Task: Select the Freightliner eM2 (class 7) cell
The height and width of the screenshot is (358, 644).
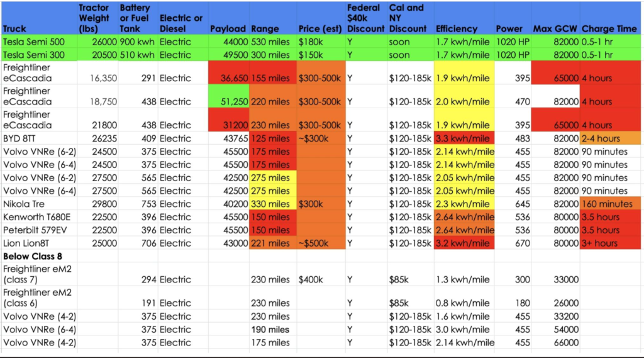Action: tap(39, 274)
